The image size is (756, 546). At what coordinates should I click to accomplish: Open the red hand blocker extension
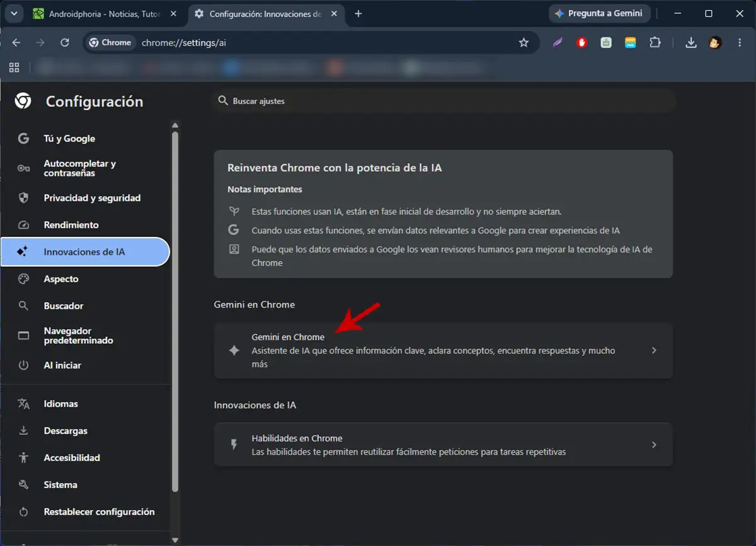582,42
